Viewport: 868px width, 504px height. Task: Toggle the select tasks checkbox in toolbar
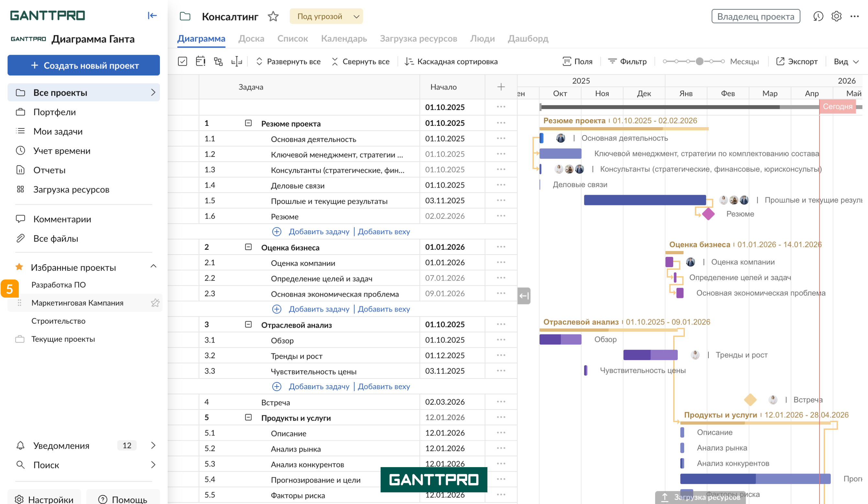(183, 61)
